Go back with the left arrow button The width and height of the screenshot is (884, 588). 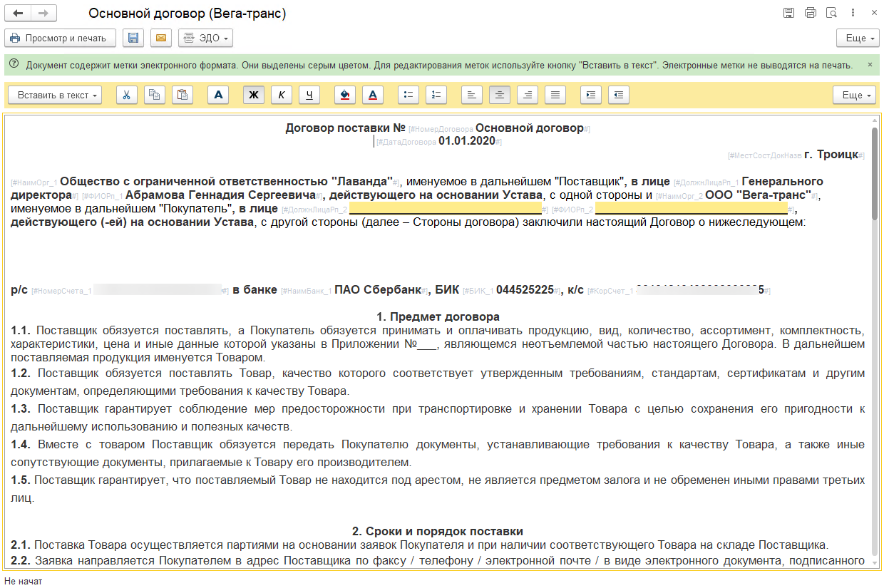19,14
